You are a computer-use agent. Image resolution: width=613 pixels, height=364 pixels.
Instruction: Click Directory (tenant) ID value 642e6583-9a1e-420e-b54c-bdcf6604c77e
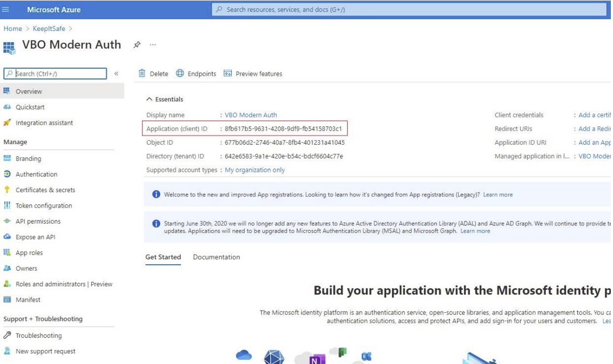point(284,156)
